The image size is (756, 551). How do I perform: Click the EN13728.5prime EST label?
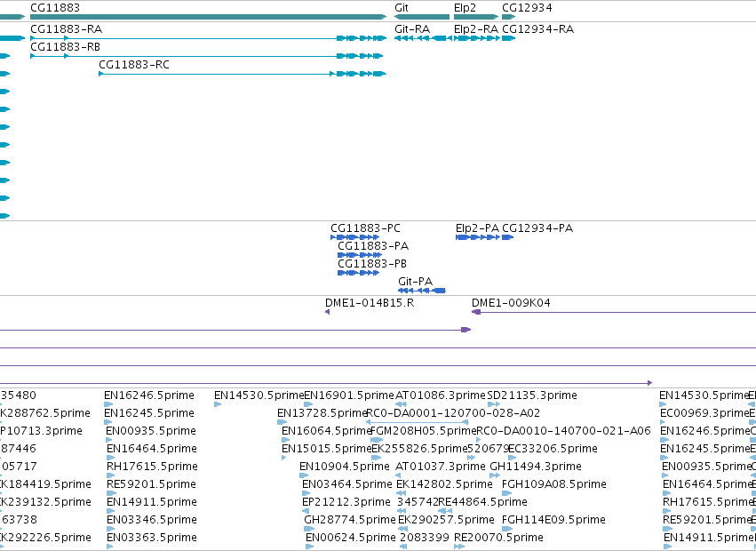coord(322,413)
